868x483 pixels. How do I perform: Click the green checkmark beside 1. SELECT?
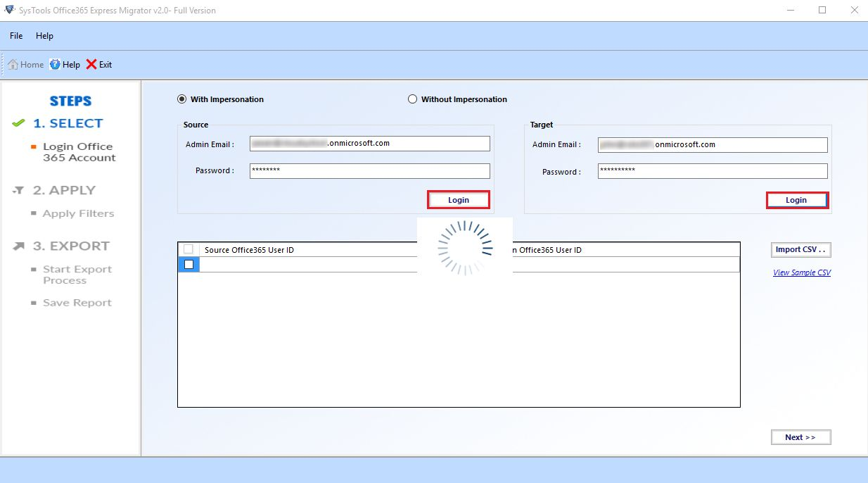point(19,123)
